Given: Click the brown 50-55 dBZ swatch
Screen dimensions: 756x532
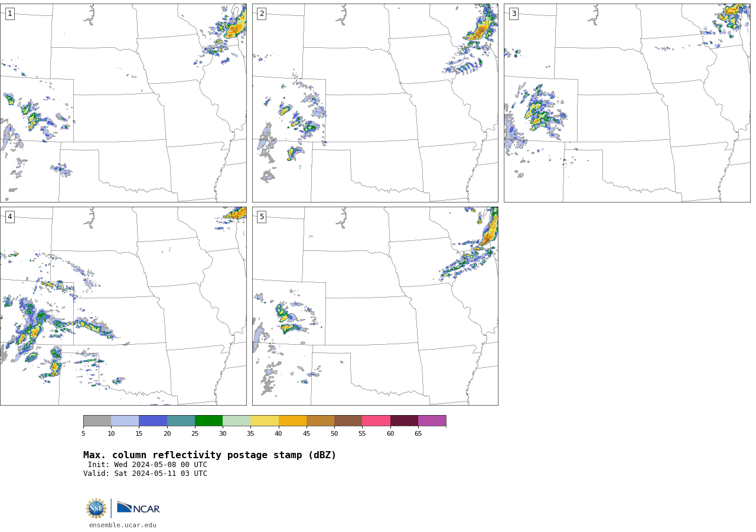Looking at the screenshot, I should (348, 420).
